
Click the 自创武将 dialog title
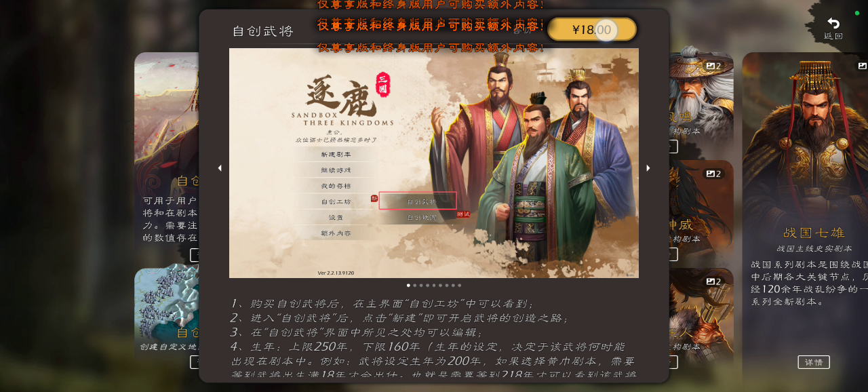(263, 31)
